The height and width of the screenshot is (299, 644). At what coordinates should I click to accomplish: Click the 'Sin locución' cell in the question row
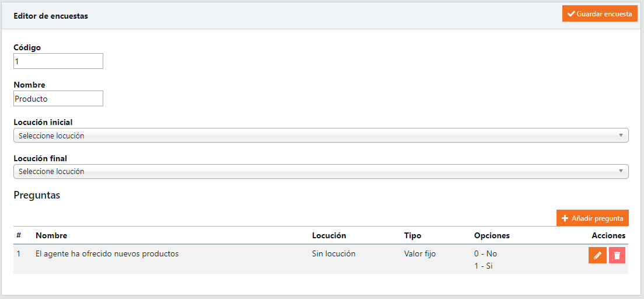(x=334, y=254)
